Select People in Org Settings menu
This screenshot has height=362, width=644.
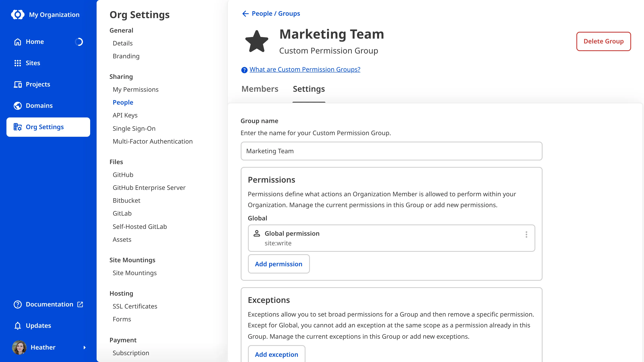tap(123, 102)
